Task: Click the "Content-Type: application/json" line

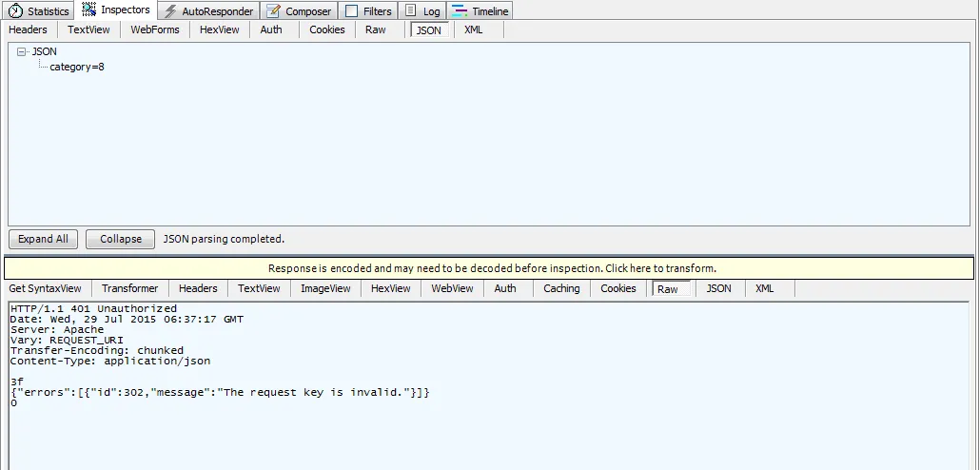Action: click(110, 362)
